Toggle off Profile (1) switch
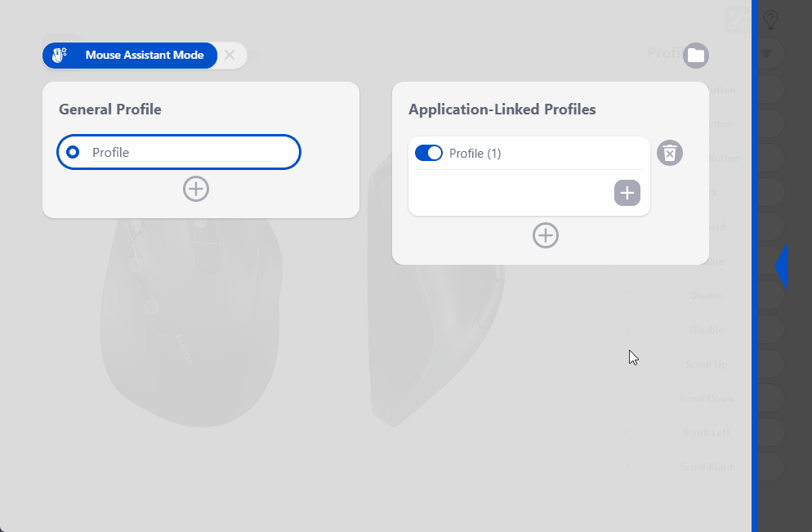The image size is (812, 532). click(x=429, y=153)
